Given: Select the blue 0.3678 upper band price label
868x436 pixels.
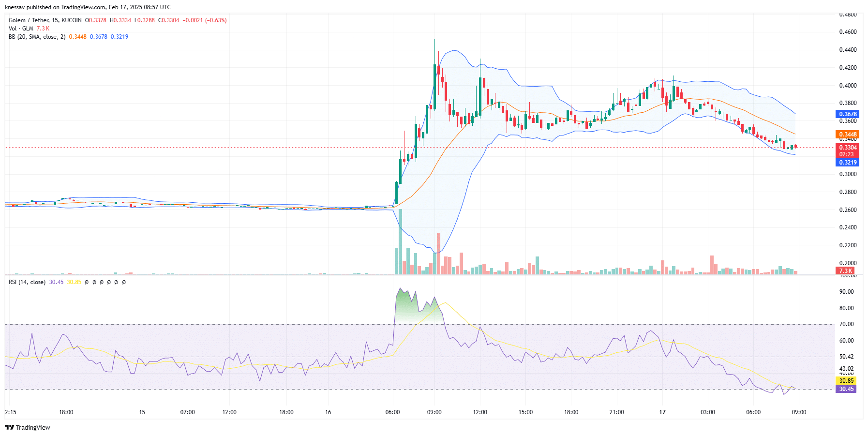Looking at the screenshot, I should point(847,114).
